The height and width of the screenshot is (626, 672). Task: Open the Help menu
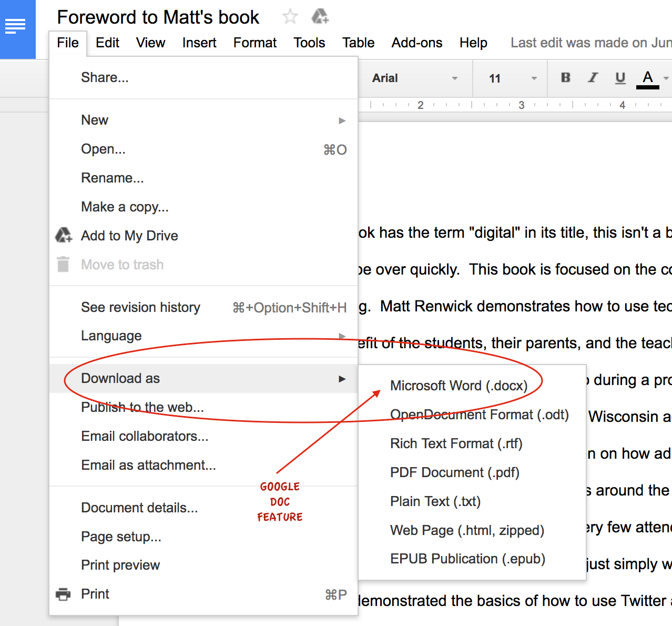click(473, 43)
